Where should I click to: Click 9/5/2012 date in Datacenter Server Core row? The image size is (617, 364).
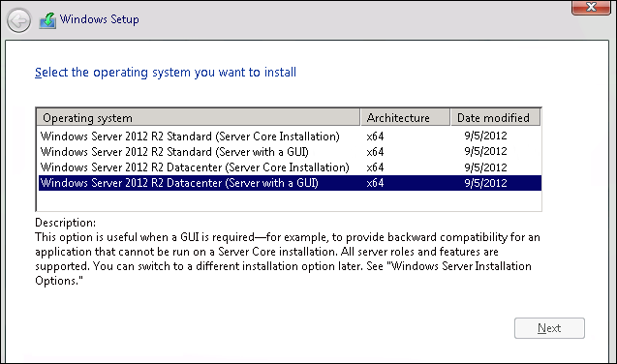pos(485,167)
